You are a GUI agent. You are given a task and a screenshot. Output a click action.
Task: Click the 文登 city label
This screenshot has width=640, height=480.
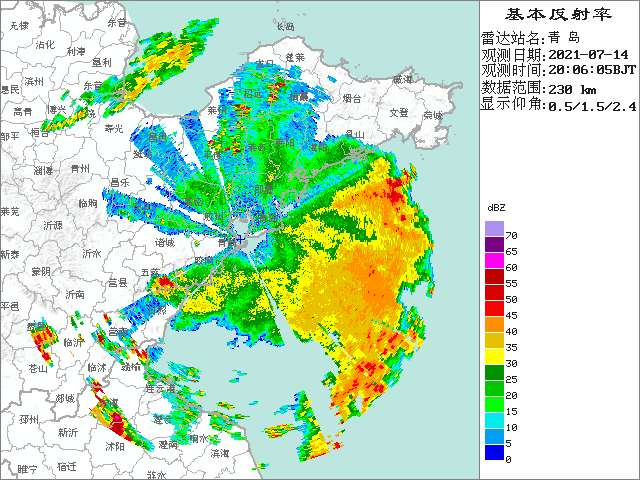coord(399,112)
